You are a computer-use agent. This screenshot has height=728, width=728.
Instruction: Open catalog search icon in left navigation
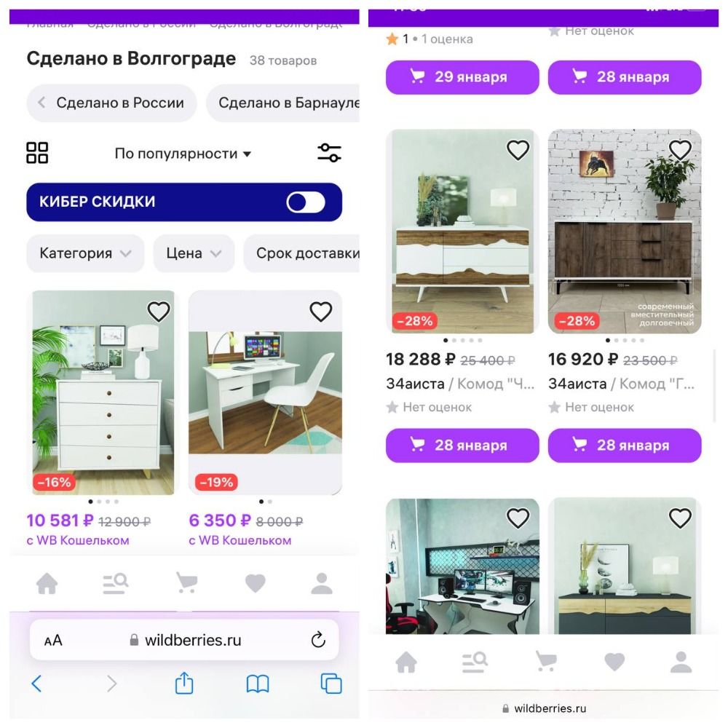[x=115, y=584]
